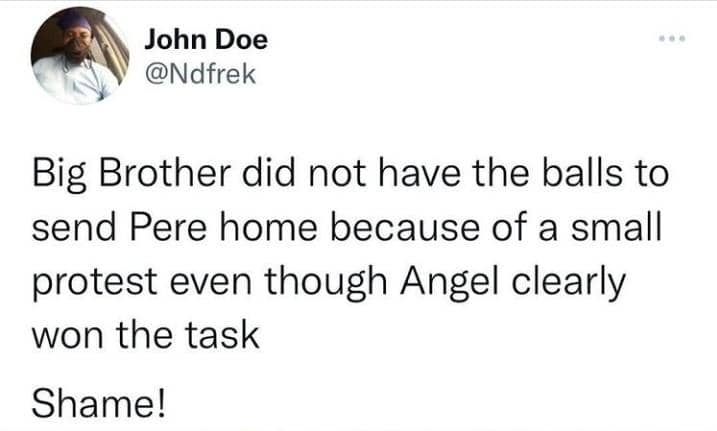Open the John Doe display name link
The height and width of the screenshot is (431, 717).
[x=206, y=41]
